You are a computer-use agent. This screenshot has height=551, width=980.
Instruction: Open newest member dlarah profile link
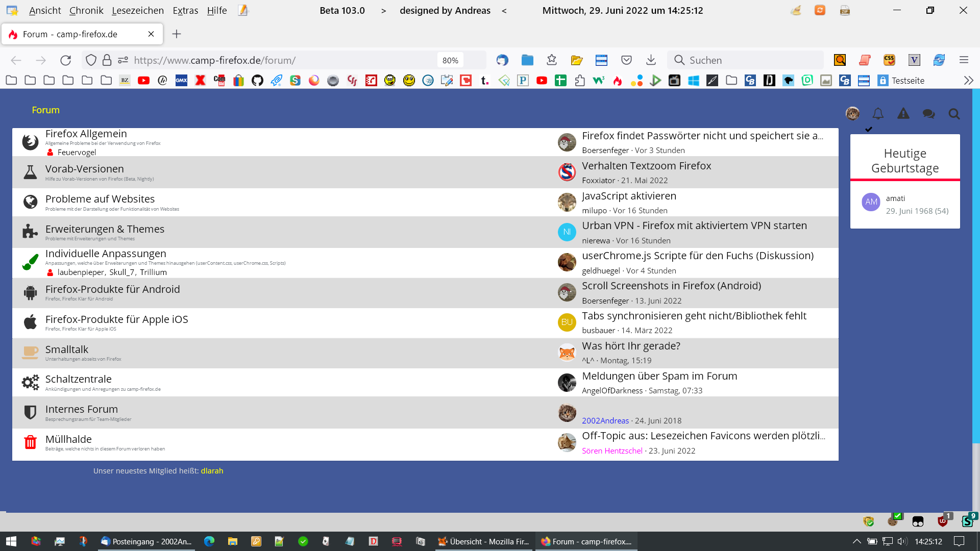pyautogui.click(x=212, y=471)
